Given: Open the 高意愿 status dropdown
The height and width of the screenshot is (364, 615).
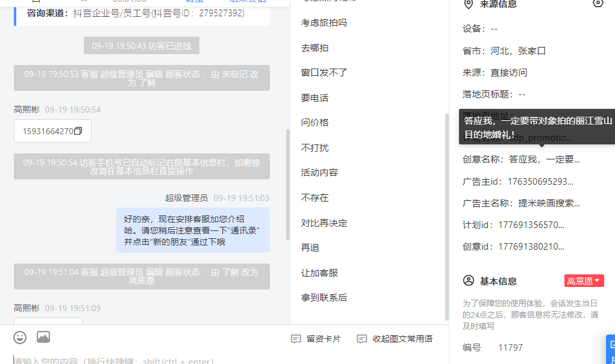Looking at the screenshot, I should tap(584, 281).
